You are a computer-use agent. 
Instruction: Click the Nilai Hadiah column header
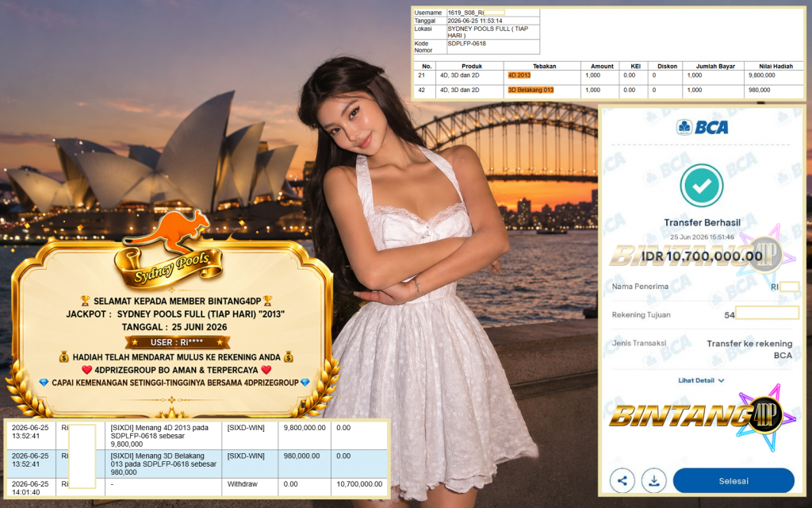click(x=776, y=67)
